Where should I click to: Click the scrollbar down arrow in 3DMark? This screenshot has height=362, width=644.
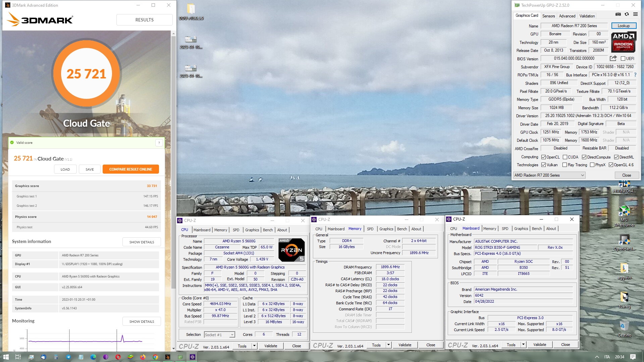click(173, 349)
